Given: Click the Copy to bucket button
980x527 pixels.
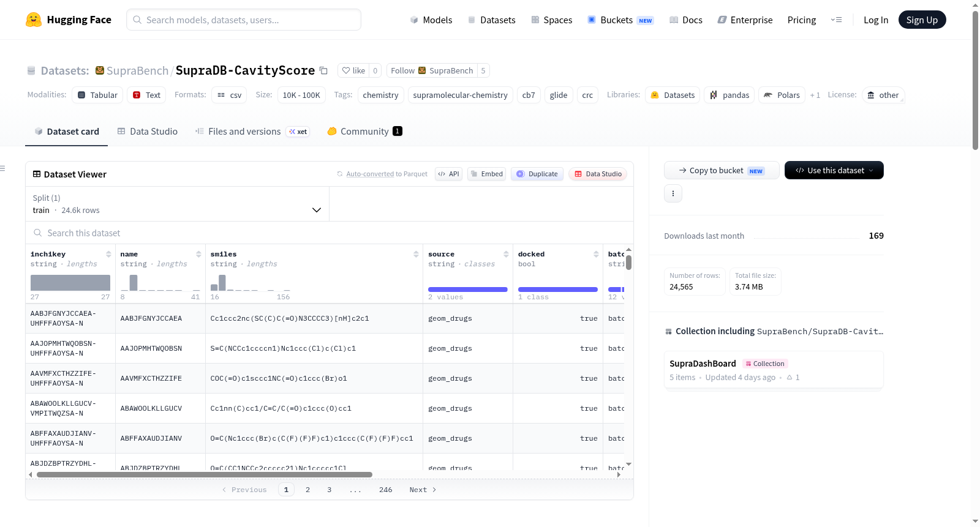Looking at the screenshot, I should [x=722, y=170].
